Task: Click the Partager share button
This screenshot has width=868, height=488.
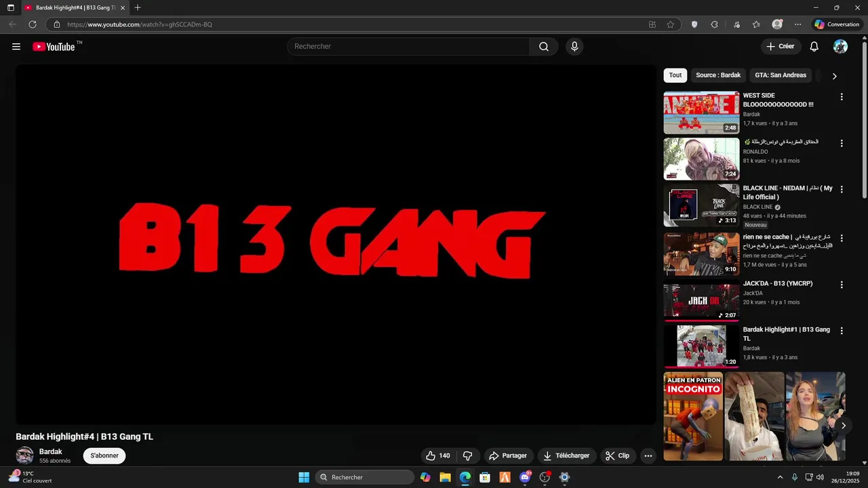Action: pyautogui.click(x=508, y=455)
